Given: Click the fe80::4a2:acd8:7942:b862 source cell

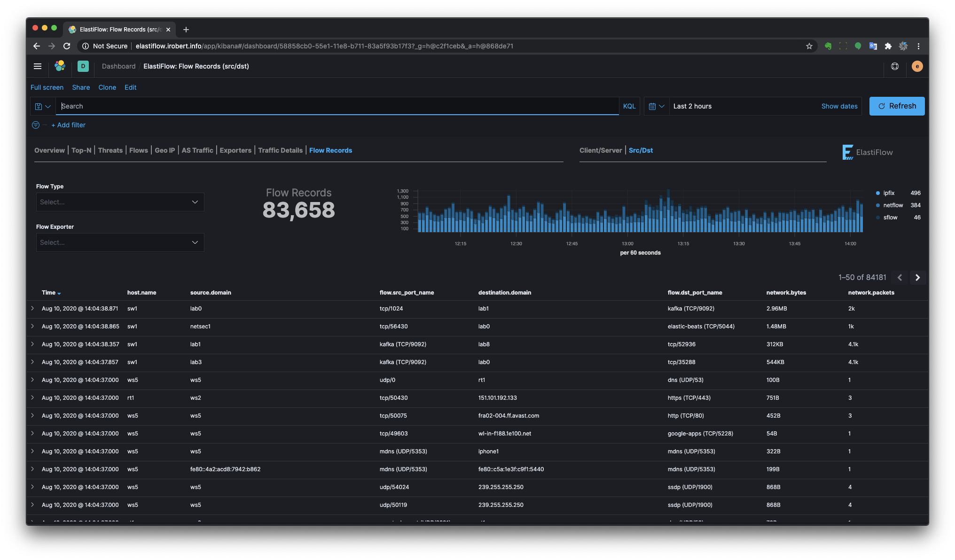Looking at the screenshot, I should click(x=225, y=469).
